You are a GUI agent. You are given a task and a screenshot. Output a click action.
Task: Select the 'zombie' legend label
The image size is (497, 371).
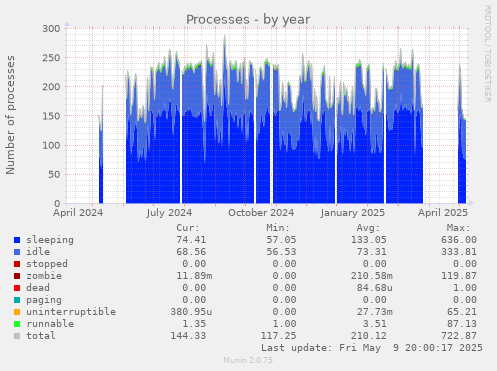[x=44, y=276]
